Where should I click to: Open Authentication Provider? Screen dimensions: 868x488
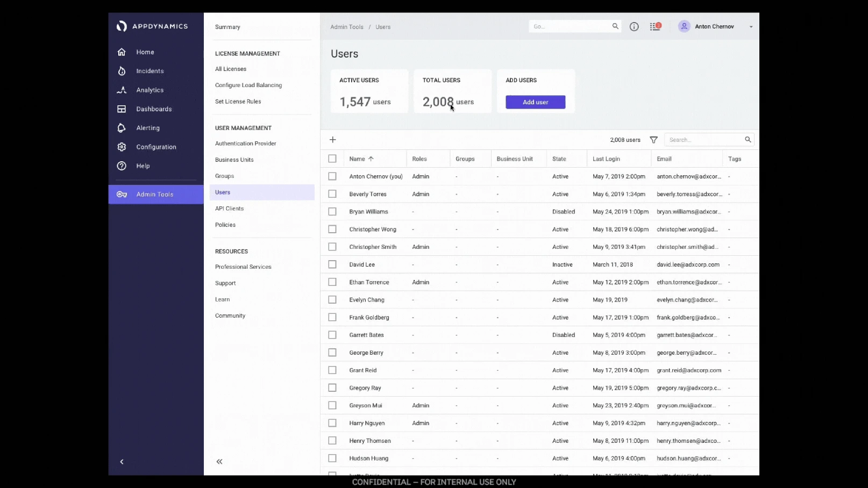tap(245, 143)
